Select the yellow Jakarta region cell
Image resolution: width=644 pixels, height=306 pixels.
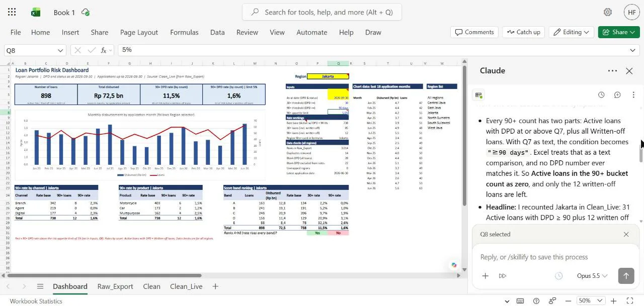[x=328, y=76]
